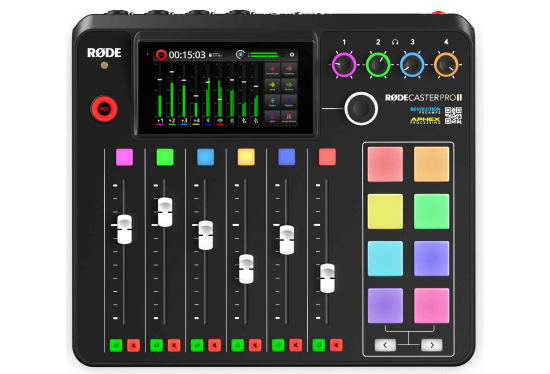Click the green channel two button
The image size is (550, 374).
coord(165,157)
